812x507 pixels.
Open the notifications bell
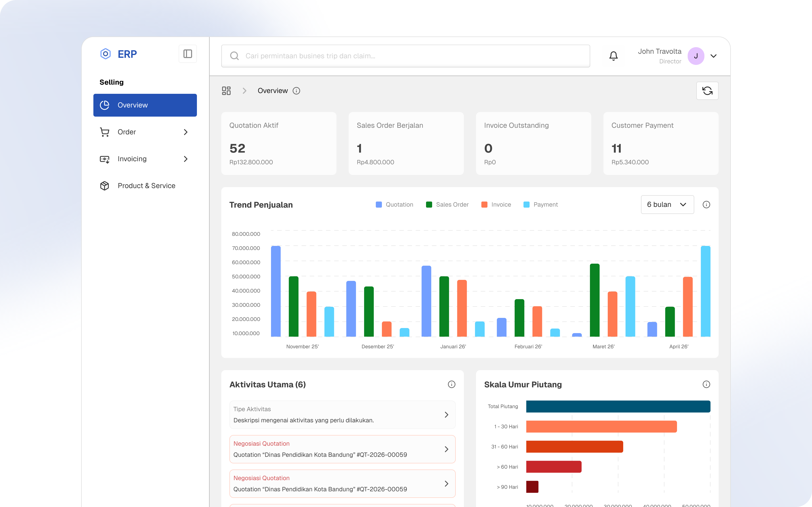pos(613,56)
